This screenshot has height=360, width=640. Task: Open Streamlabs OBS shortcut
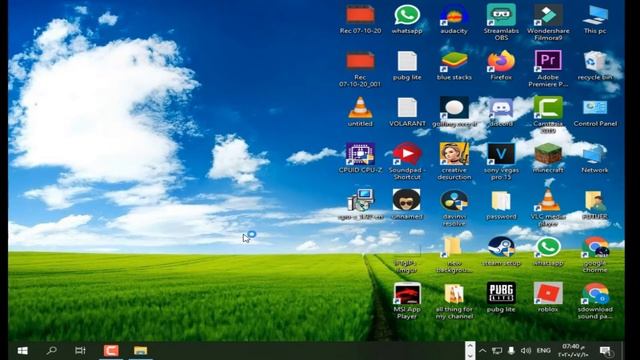pos(501,22)
